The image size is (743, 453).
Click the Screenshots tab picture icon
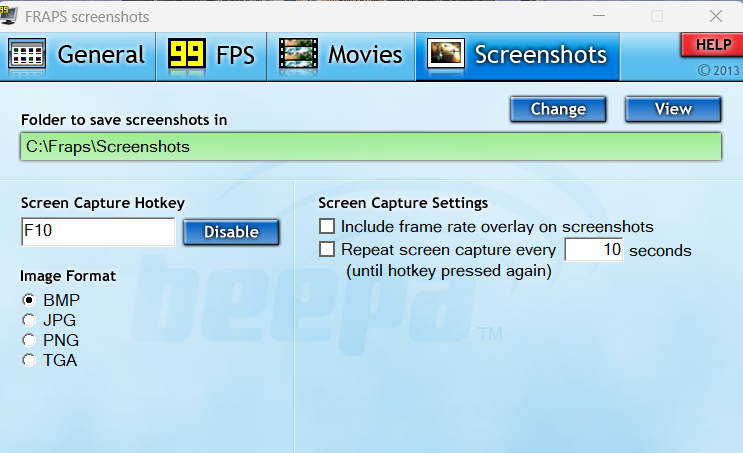445,54
